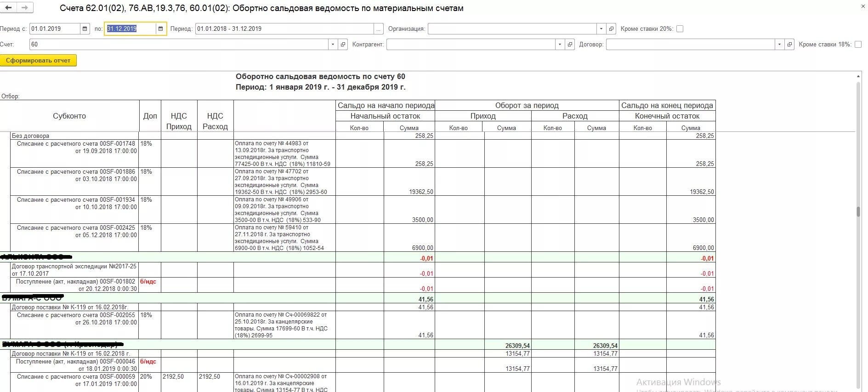
Task: Click Расход total cell 26309,54
Action: [596, 345]
